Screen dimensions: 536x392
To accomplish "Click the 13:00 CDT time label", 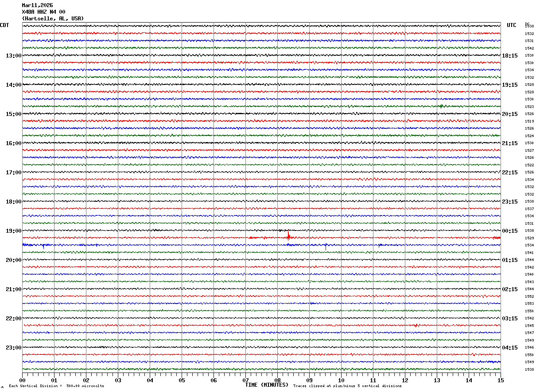I will (13, 56).
